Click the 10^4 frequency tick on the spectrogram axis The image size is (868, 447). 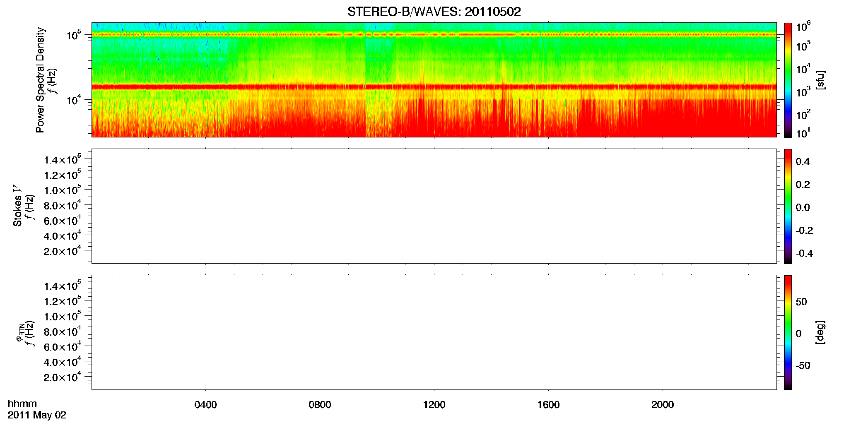click(74, 100)
